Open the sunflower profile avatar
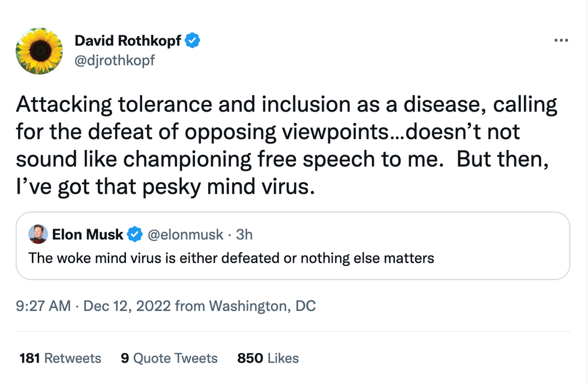Viewport: 588px width, 383px height. (x=40, y=51)
